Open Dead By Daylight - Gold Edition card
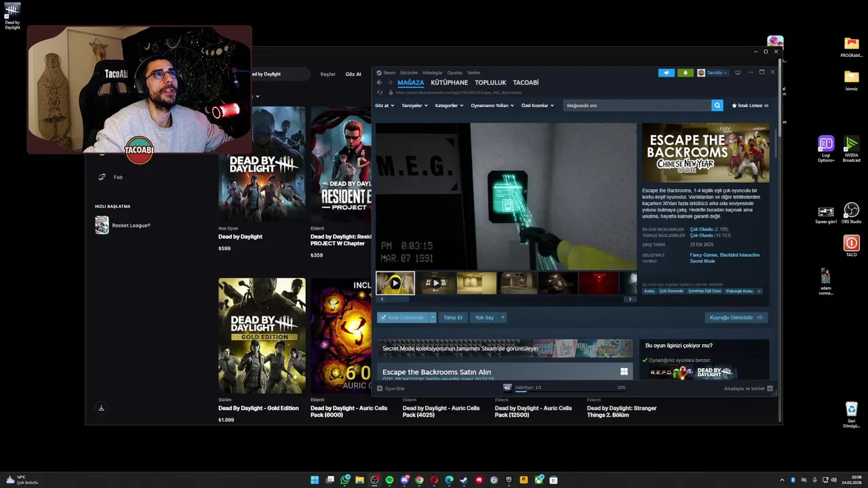Viewport: 868px width, 488px height. [262, 350]
